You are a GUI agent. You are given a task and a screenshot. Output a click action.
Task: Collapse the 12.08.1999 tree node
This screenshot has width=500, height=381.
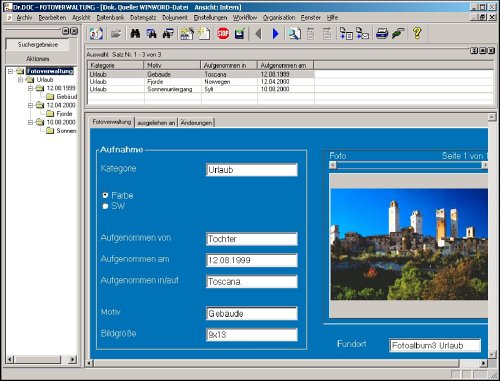[x=30, y=88]
